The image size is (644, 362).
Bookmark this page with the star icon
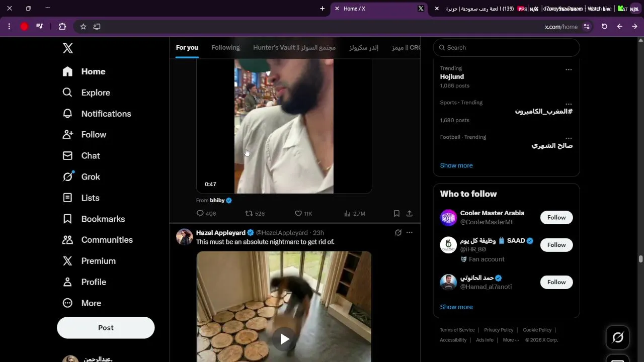pyautogui.click(x=83, y=27)
